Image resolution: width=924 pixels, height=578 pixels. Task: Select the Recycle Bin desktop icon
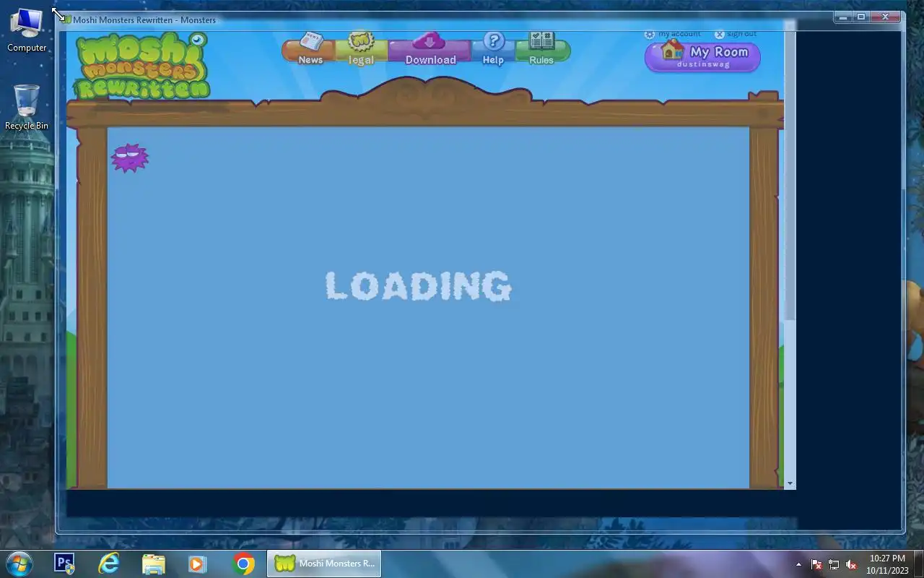[x=27, y=107]
